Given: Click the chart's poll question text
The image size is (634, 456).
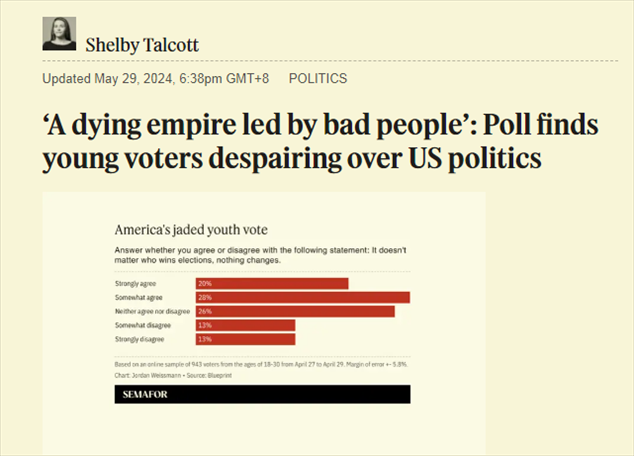Looking at the screenshot, I should (262, 254).
